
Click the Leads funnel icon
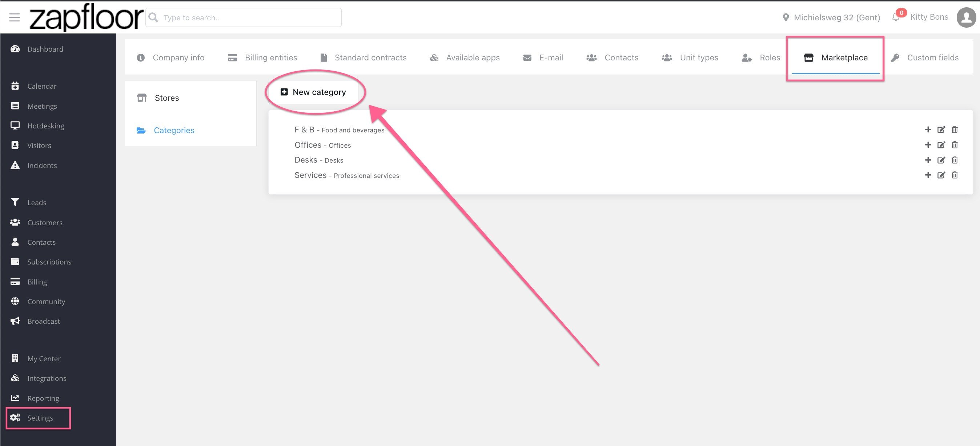pyautogui.click(x=15, y=202)
